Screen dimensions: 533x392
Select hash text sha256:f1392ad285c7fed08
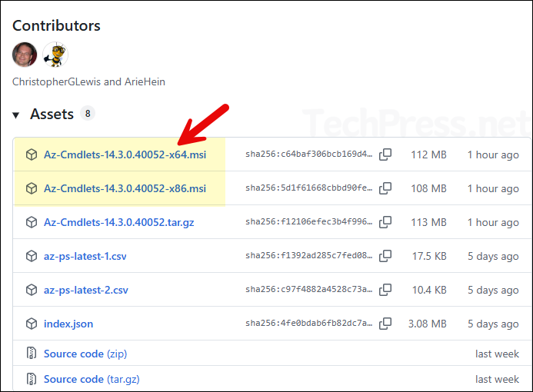309,256
